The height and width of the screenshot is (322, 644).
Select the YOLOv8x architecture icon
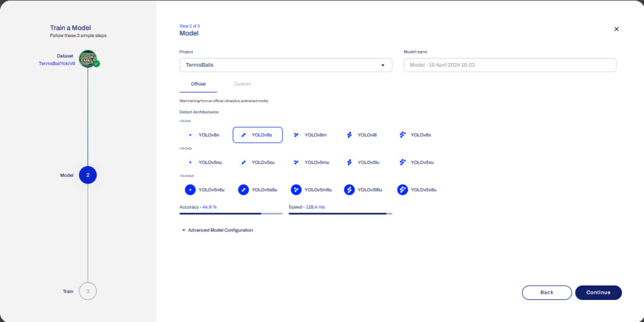tap(402, 135)
